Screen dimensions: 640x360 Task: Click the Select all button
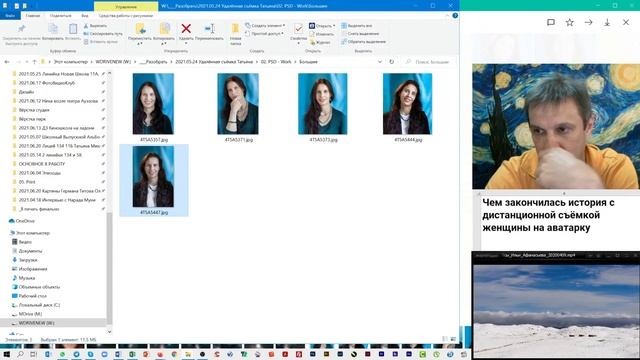[357, 26]
